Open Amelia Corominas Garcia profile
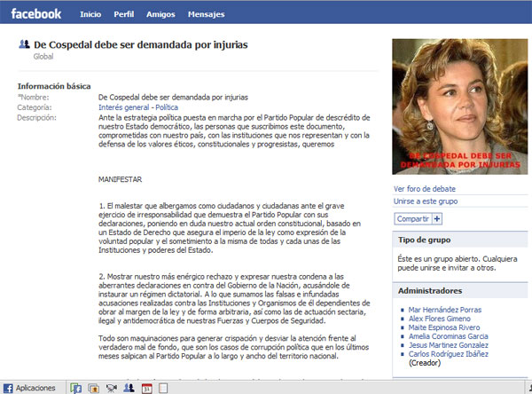Image resolution: width=532 pixels, height=394 pixels. 448,336
